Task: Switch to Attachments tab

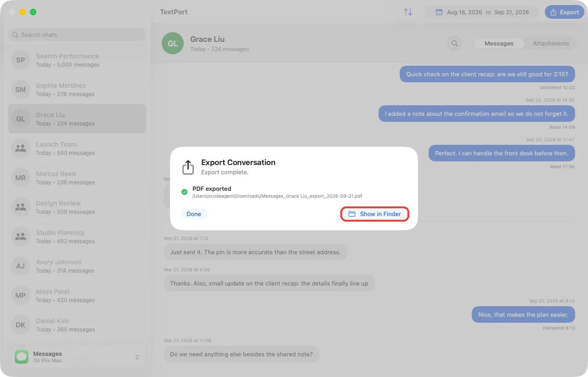Action: click(x=551, y=43)
